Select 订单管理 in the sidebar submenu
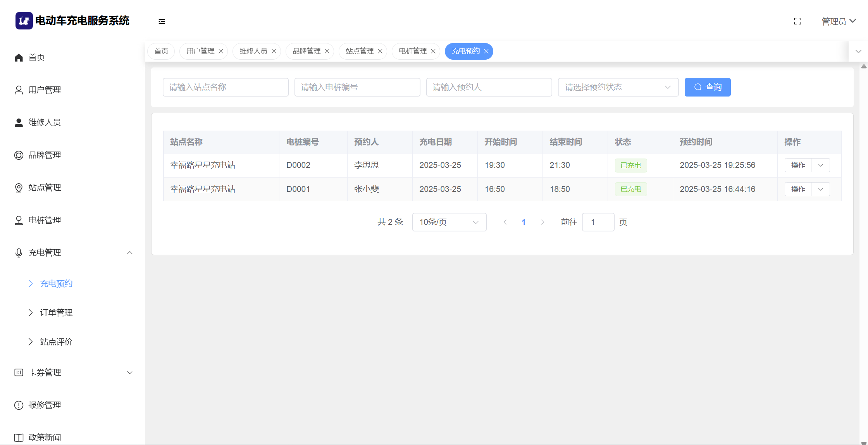Screen dimensions: 868x445 [56, 313]
